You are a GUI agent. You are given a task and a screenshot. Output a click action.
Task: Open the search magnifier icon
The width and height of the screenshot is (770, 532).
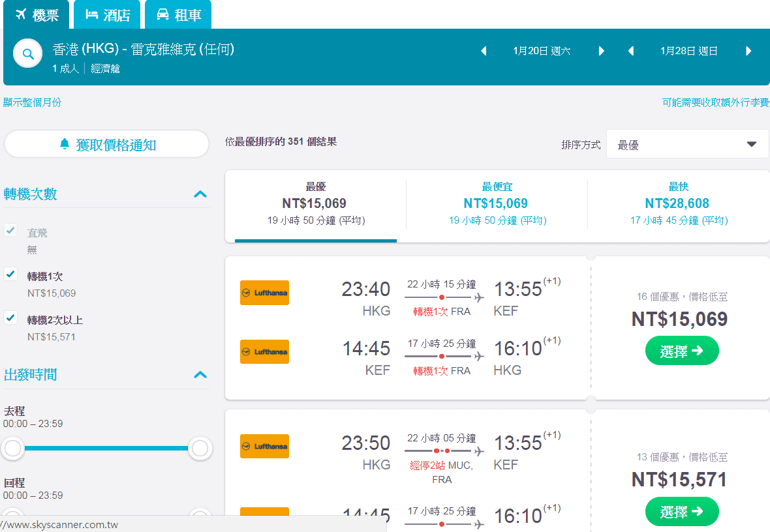coord(27,53)
